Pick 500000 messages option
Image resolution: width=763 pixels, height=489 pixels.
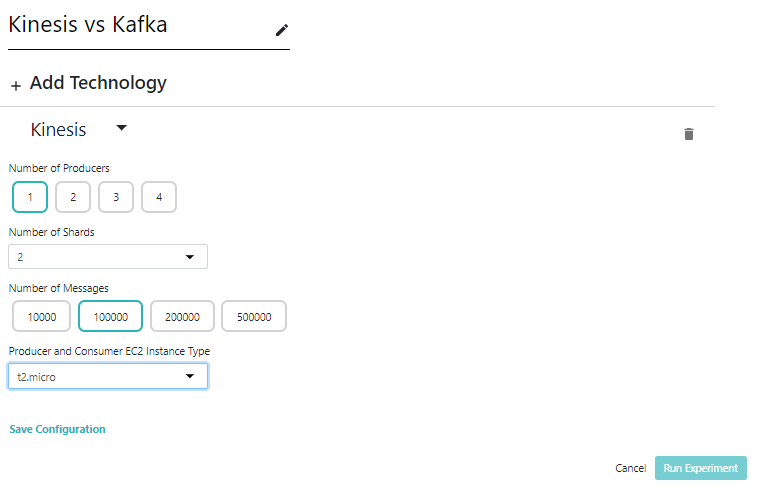[x=254, y=316]
